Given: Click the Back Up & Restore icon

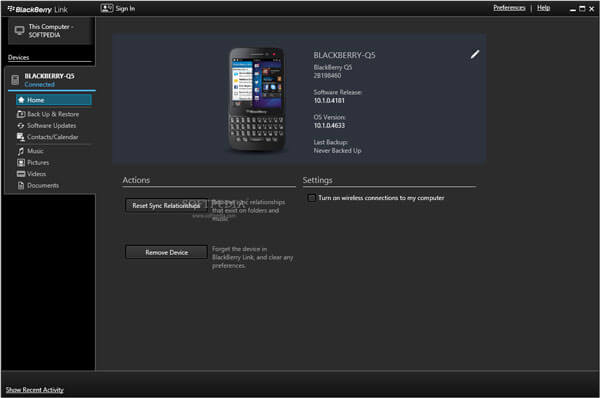Looking at the screenshot, I should coord(21,114).
